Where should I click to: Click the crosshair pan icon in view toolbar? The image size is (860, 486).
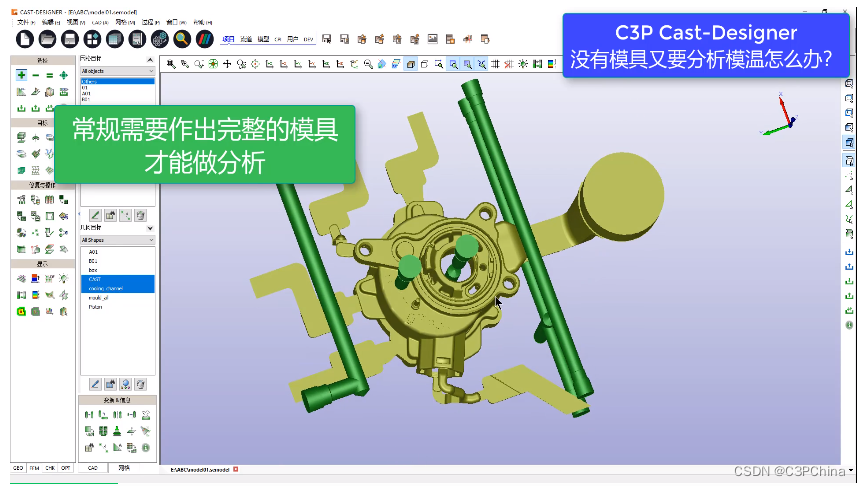227,64
